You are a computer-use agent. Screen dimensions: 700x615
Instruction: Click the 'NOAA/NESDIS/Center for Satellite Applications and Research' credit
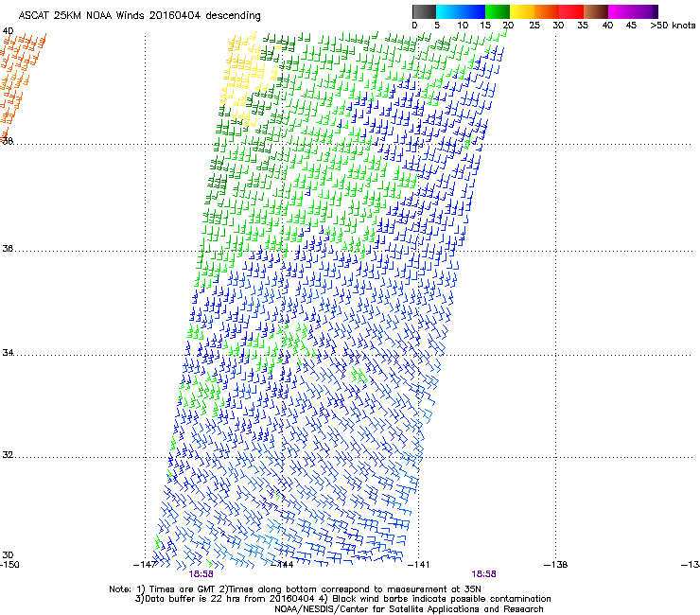pyautogui.click(x=409, y=609)
